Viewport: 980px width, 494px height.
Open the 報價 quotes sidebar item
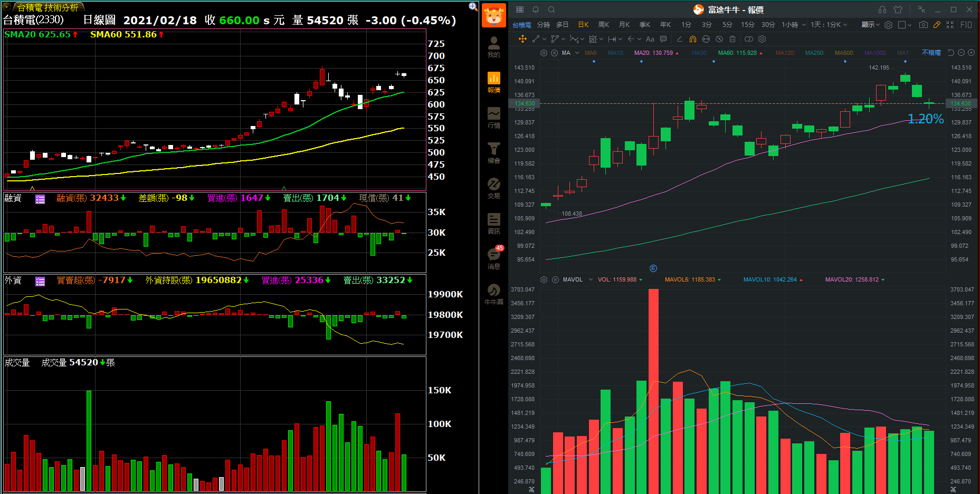pyautogui.click(x=493, y=82)
